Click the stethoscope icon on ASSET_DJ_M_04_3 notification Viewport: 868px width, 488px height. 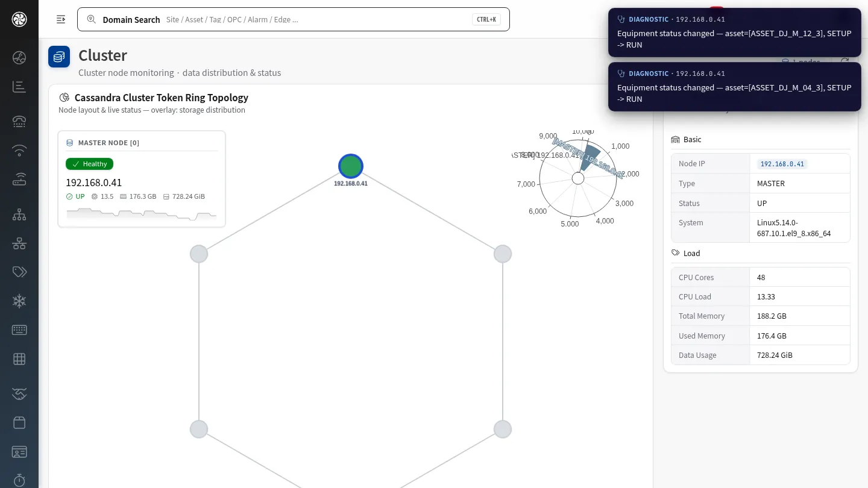tap(621, 74)
